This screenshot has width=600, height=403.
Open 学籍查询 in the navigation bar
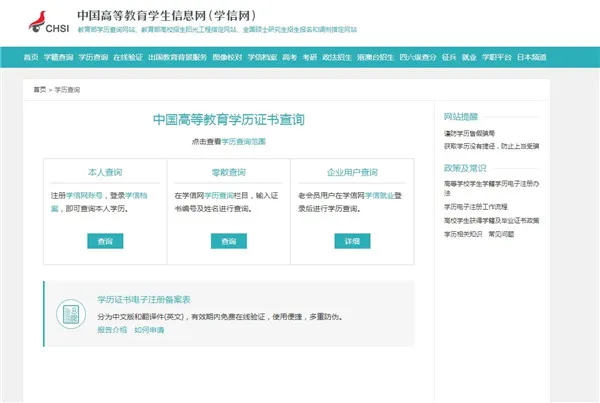pyautogui.click(x=59, y=57)
